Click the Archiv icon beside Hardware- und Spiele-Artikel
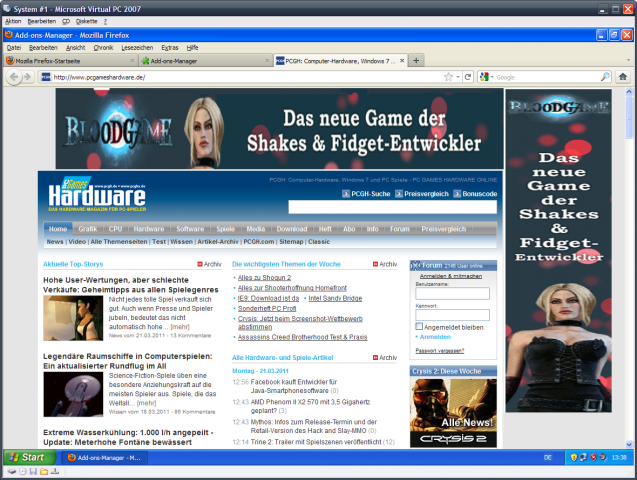Image resolution: width=637 pixels, height=480 pixels. [375, 358]
